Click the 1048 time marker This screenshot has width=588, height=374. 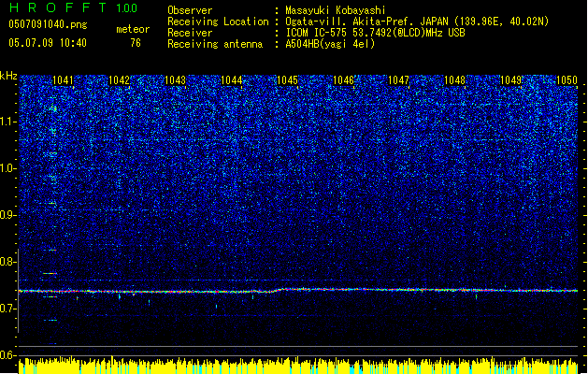coord(454,80)
